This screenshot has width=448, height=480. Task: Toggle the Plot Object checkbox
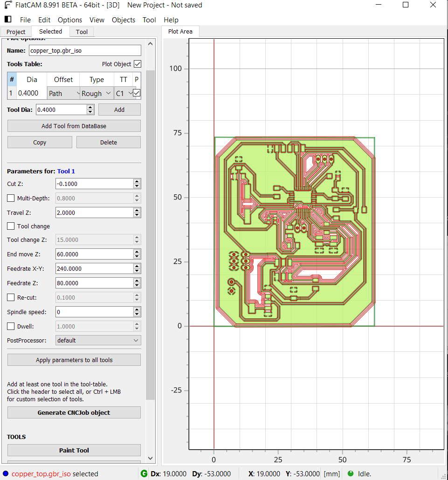pos(137,64)
